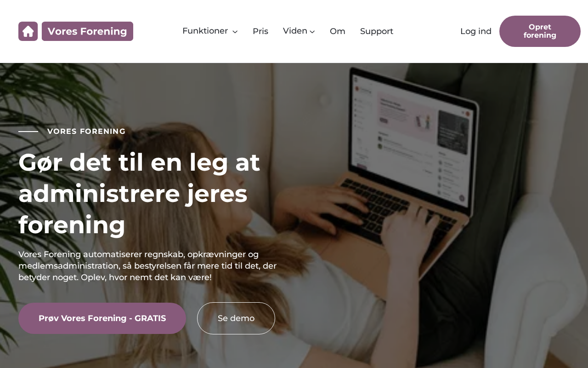This screenshot has width=588, height=368.
Task: Click the chevron beside Viden
Action: (312, 32)
